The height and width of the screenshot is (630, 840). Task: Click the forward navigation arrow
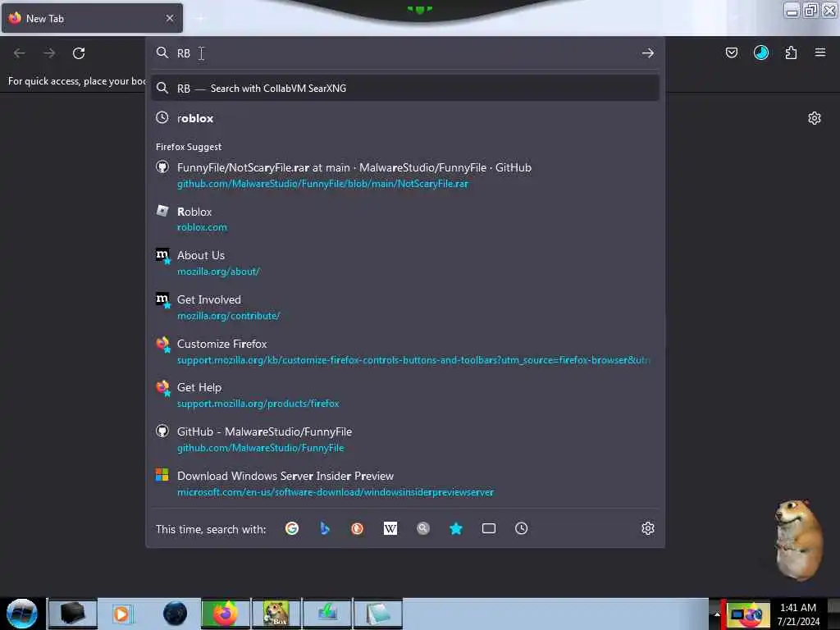click(49, 53)
